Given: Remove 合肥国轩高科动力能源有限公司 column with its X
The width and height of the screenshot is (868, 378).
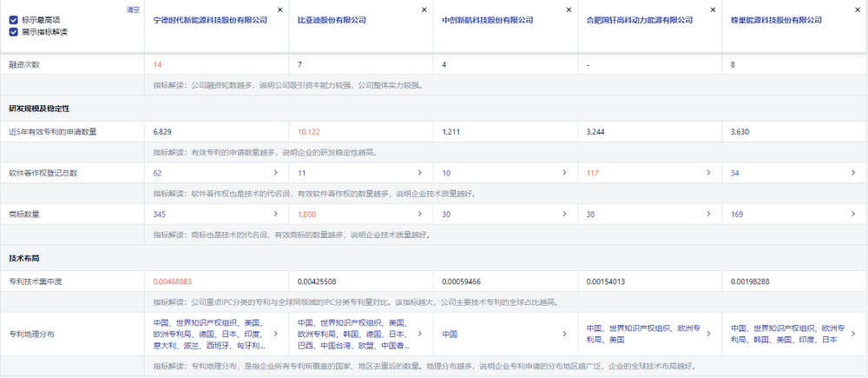Looking at the screenshot, I should (x=713, y=10).
